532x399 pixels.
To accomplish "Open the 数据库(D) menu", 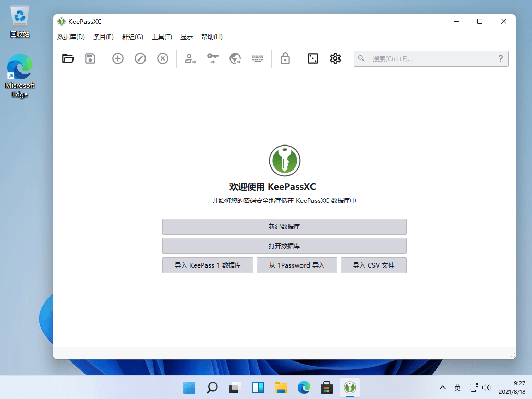I will point(71,37).
